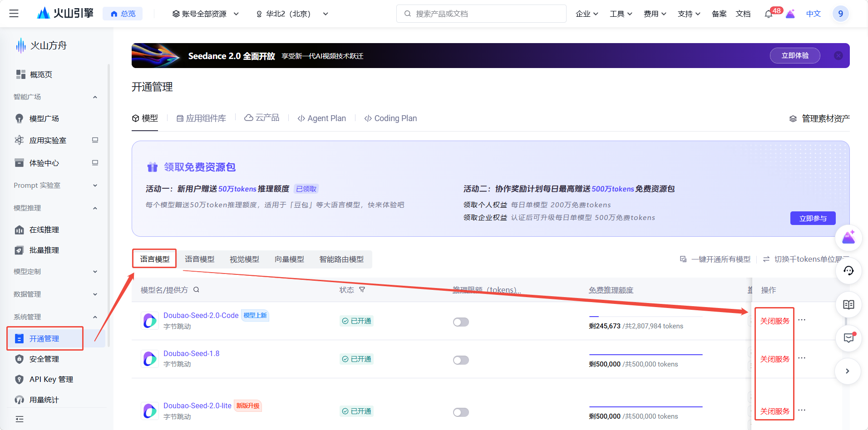Click the Doubao-Seed-2.0-lite model logo
The image size is (868, 430).
click(149, 411)
